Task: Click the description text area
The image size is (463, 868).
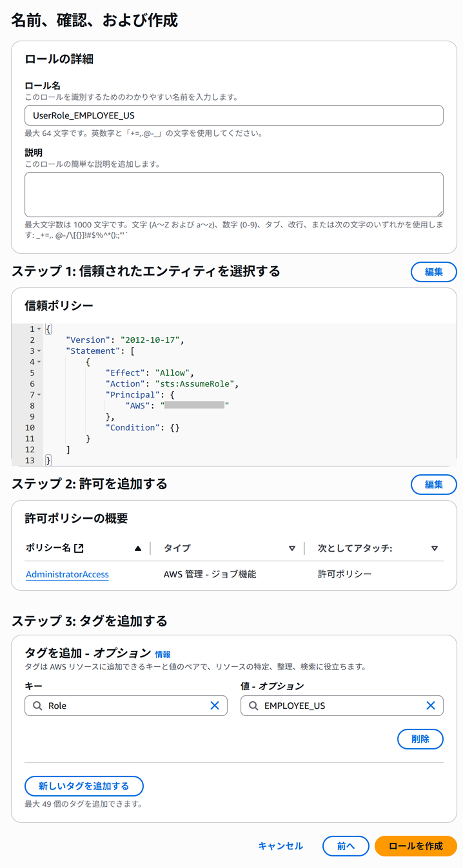Action: (x=234, y=195)
